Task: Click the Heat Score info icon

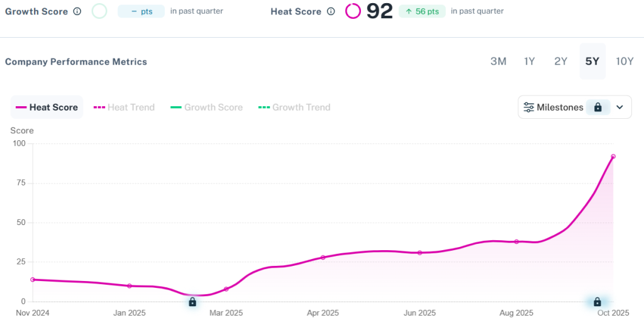Action: click(331, 11)
